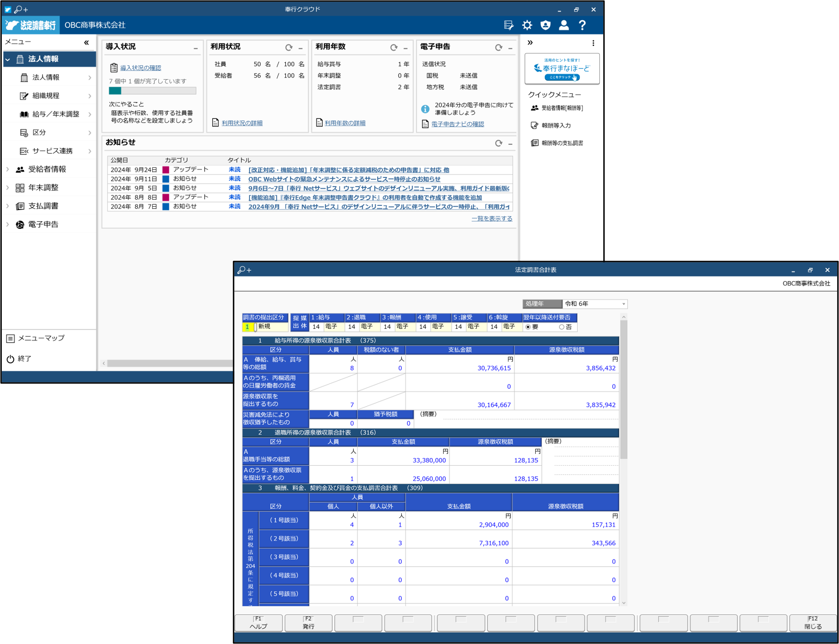Collapse the menu sidebar with double-chevron
Image resolution: width=839 pixels, height=644 pixels.
[86, 42]
